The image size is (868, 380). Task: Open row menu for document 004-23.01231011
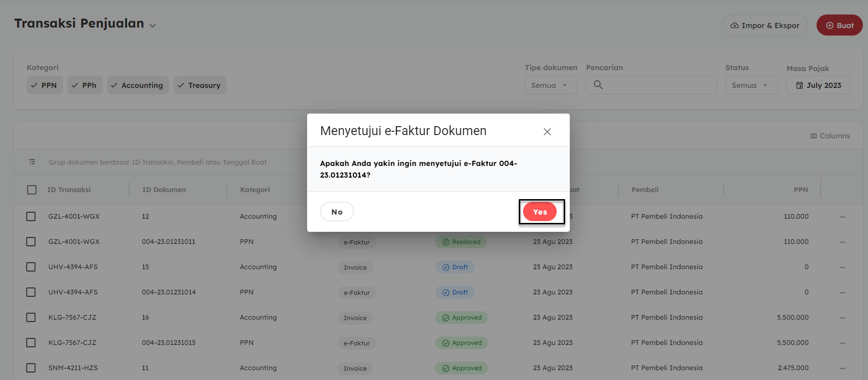(x=842, y=242)
